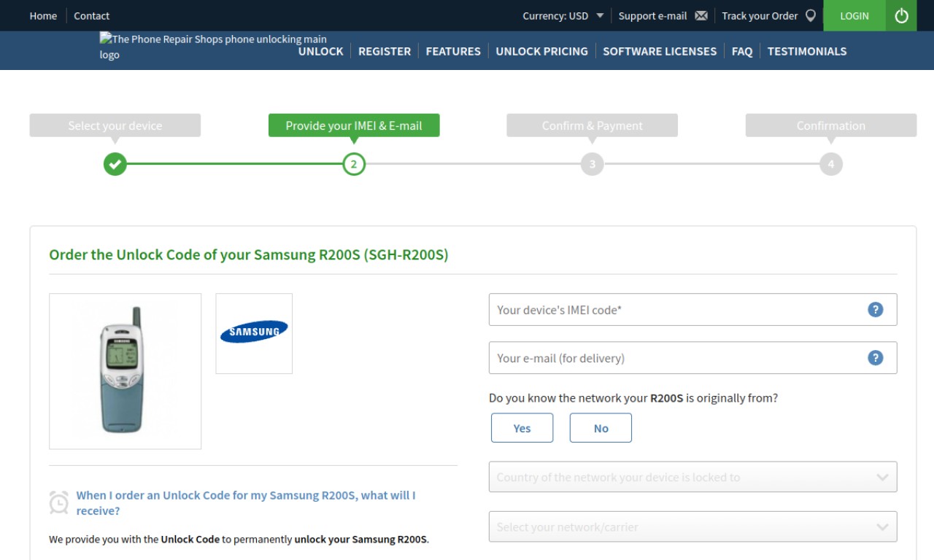Open the 'what will I receive' question link

(246, 503)
